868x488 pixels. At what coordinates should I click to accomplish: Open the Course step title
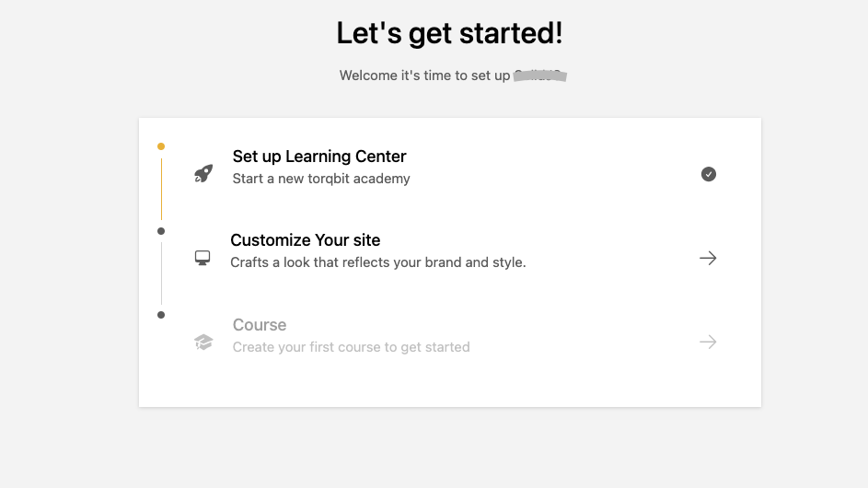click(260, 325)
